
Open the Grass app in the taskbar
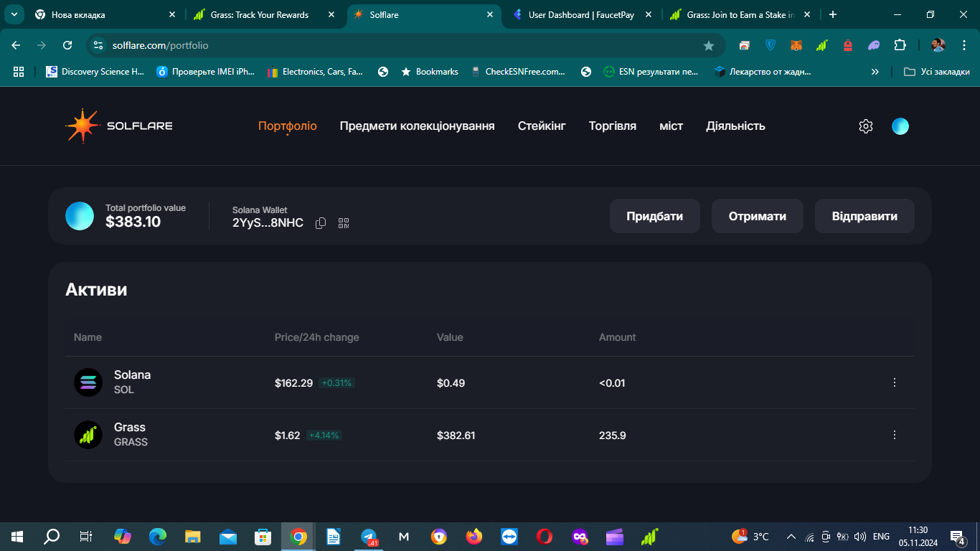(650, 537)
